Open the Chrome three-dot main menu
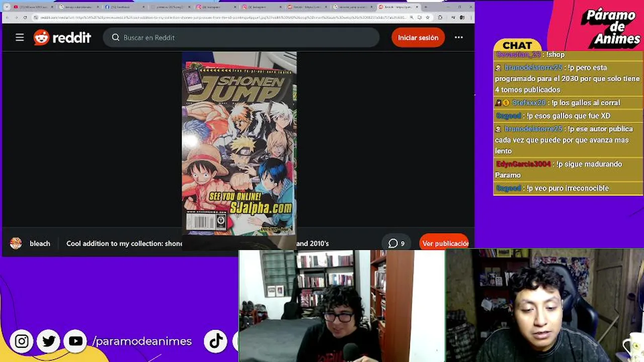Image resolution: width=644 pixels, height=362 pixels. point(471,18)
